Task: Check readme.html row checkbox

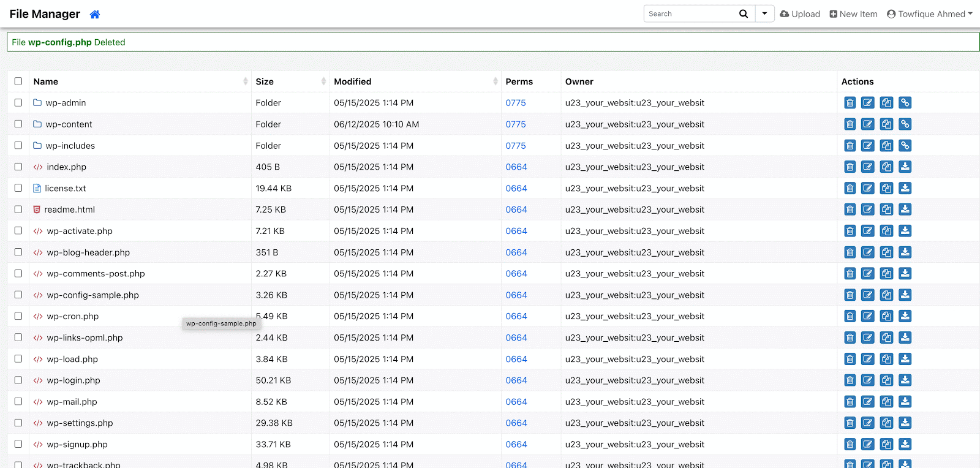Action: (18, 209)
